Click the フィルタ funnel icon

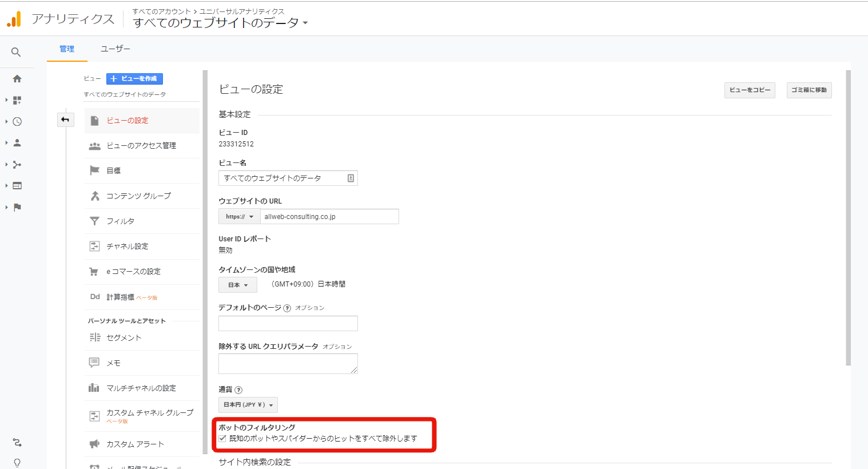point(95,221)
